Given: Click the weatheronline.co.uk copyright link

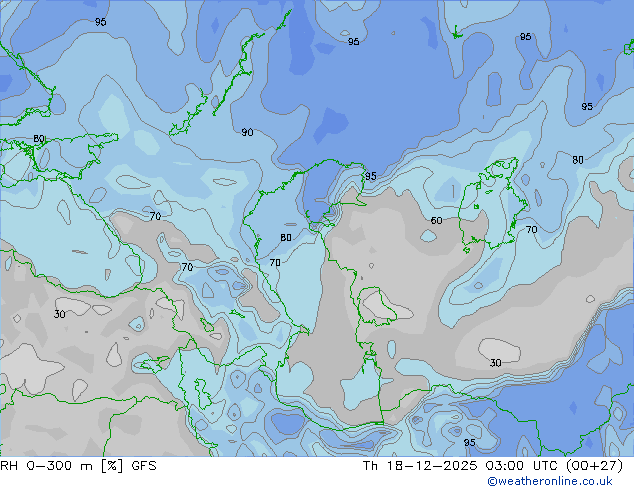Looking at the screenshot, I should click(x=550, y=481).
